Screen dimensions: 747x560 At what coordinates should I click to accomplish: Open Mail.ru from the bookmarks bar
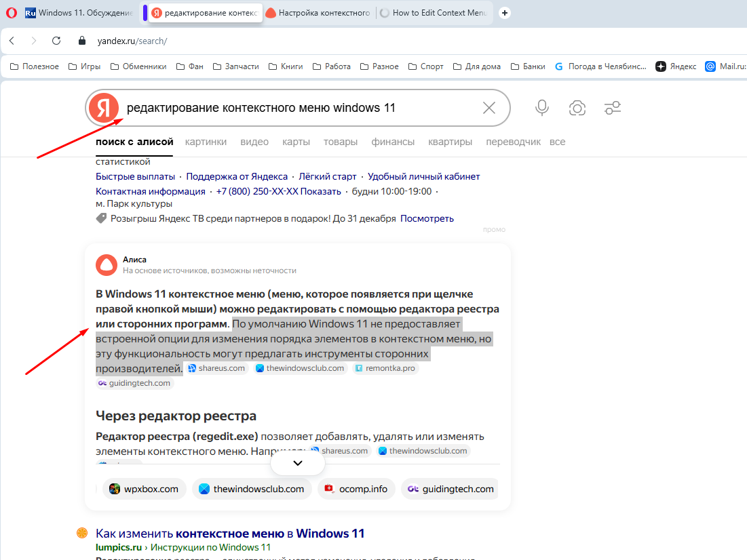[723, 66]
